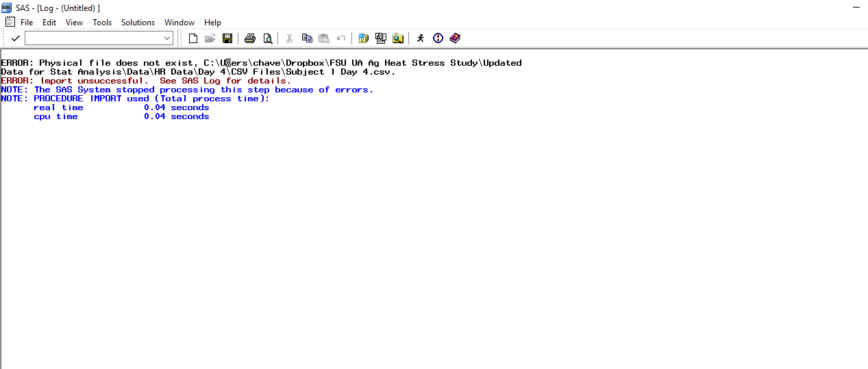Image resolution: width=868 pixels, height=369 pixels.
Task: Open the Help menu
Action: point(212,23)
